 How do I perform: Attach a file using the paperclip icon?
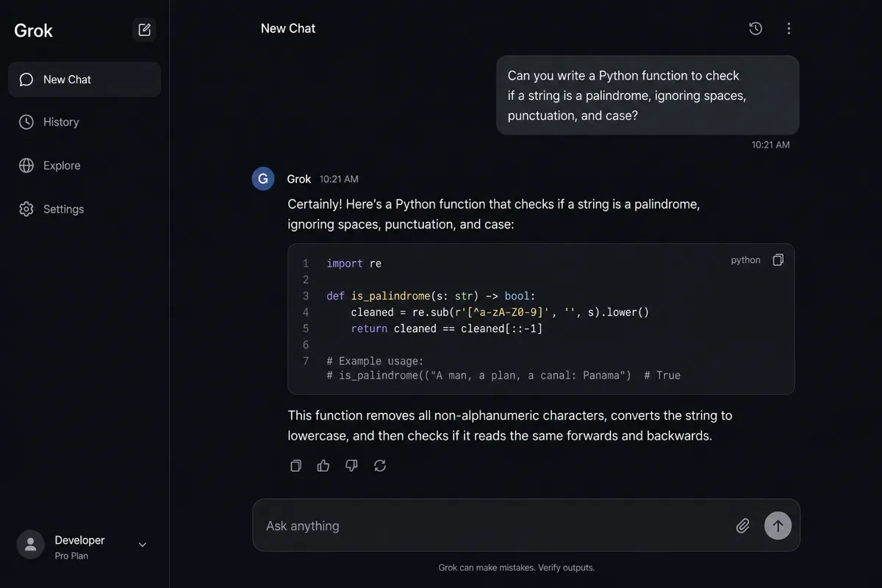click(x=743, y=526)
